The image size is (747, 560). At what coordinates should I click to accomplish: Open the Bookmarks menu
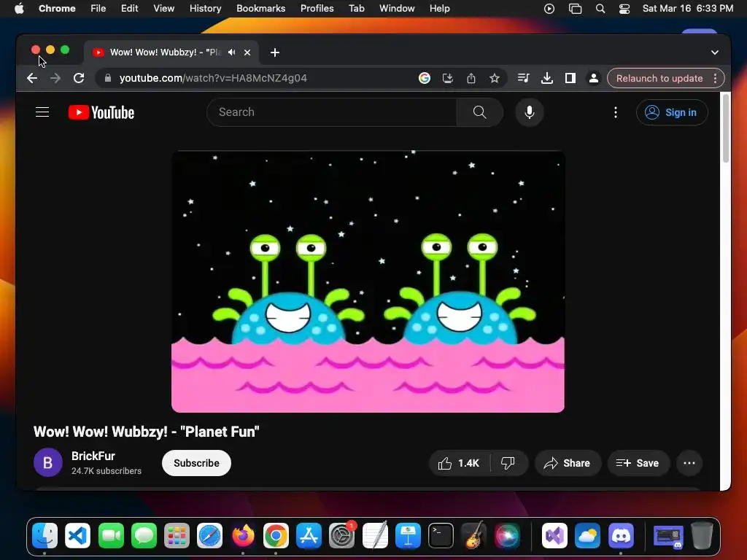(x=261, y=9)
